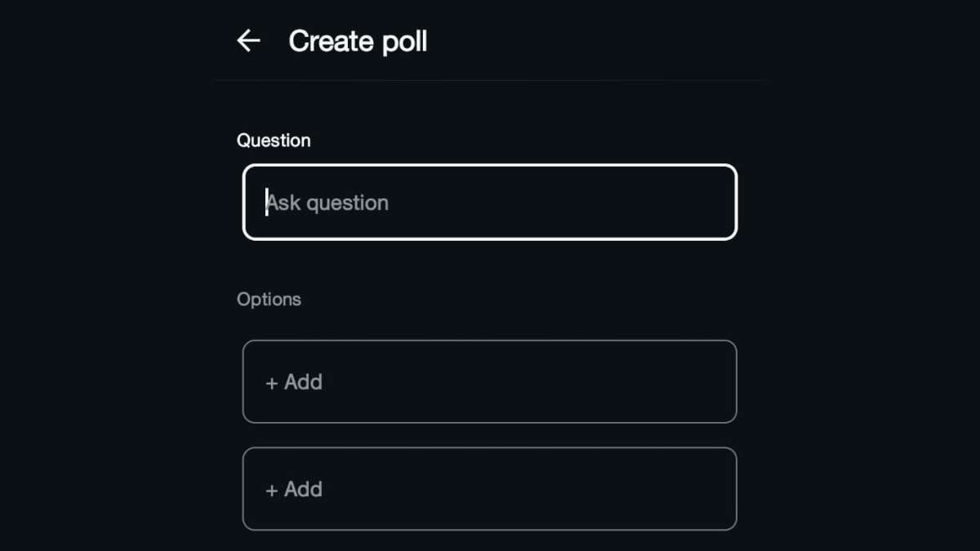
Task: Click the Options label
Action: (269, 300)
